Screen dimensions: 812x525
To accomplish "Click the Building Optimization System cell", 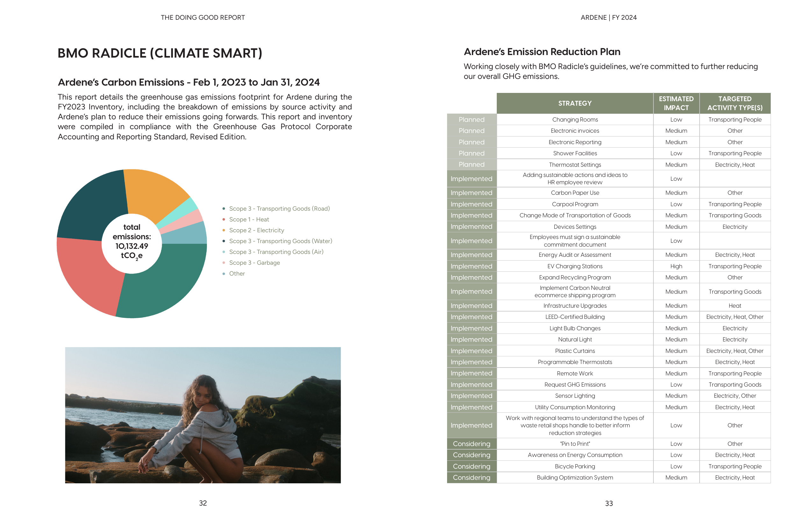I will [575, 478].
